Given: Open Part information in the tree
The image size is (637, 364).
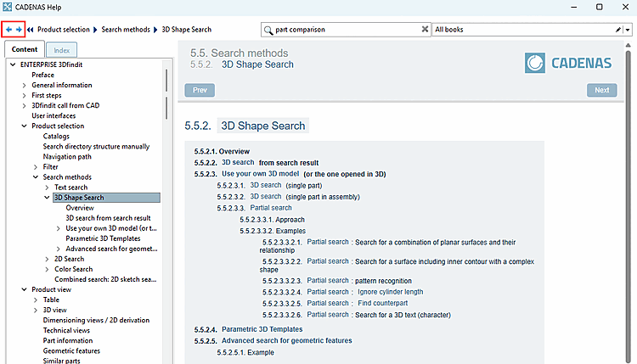Looking at the screenshot, I should (x=68, y=340).
